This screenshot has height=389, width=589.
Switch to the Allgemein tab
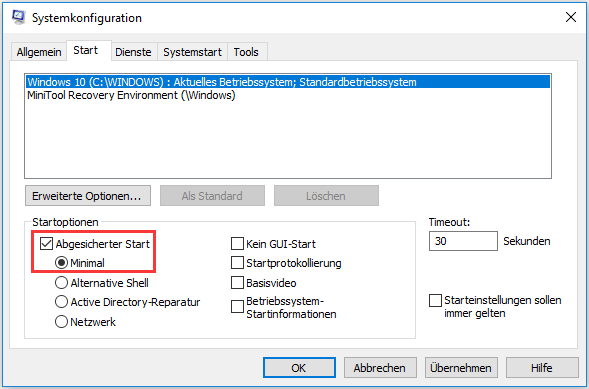39,52
